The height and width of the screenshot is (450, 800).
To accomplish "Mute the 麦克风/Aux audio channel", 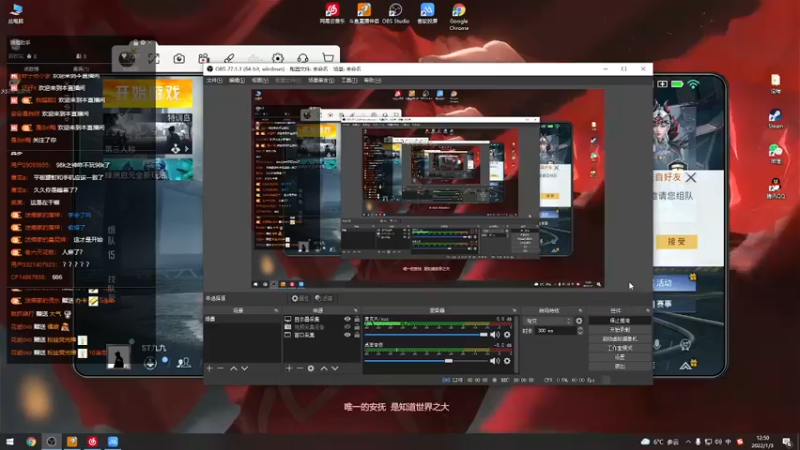I will pos(494,335).
